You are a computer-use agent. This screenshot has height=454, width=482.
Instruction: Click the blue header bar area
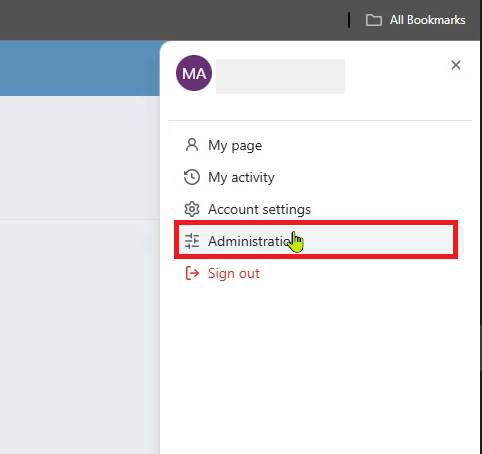(80, 68)
